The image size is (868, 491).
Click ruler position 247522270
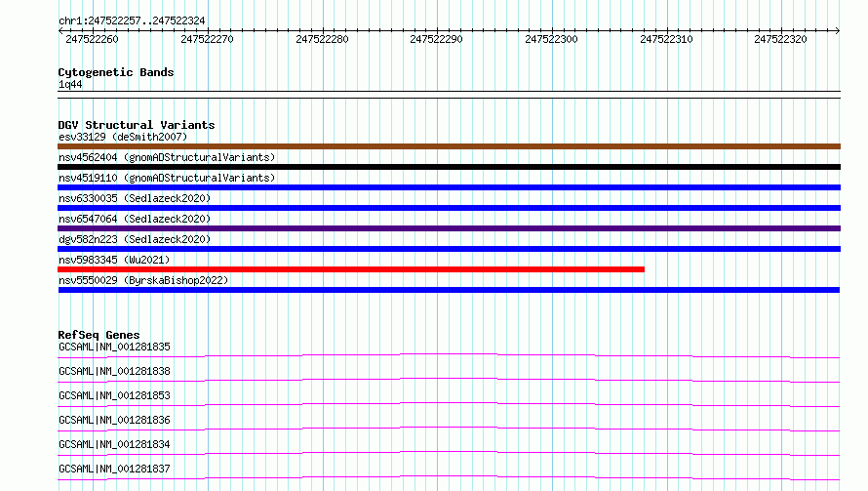tap(207, 39)
